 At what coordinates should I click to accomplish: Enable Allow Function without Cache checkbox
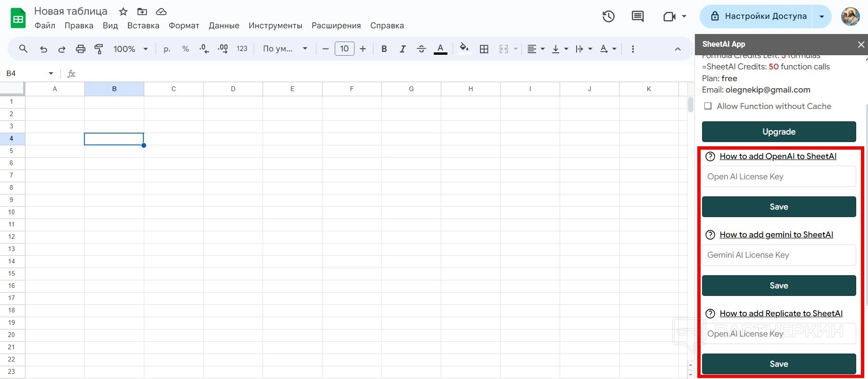(x=708, y=106)
